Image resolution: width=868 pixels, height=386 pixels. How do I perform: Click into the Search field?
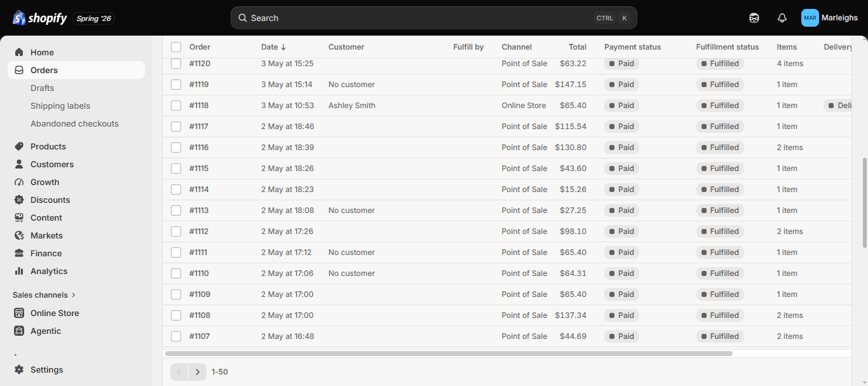pos(434,18)
